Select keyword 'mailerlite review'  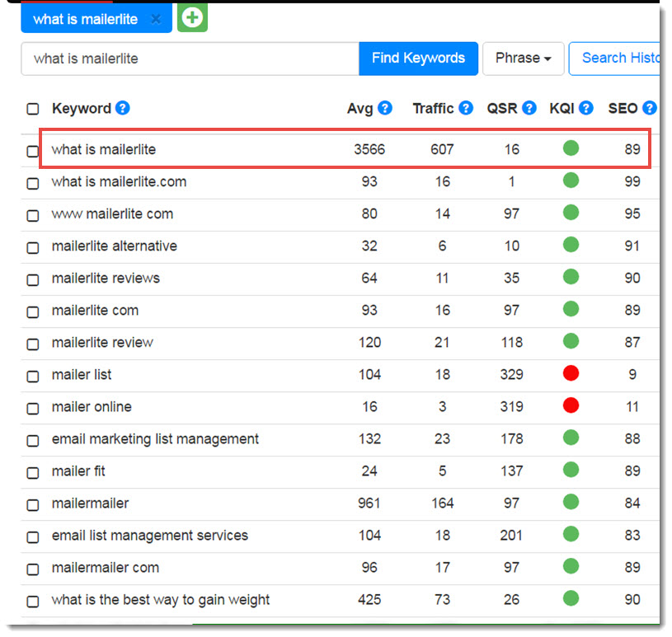tap(102, 342)
